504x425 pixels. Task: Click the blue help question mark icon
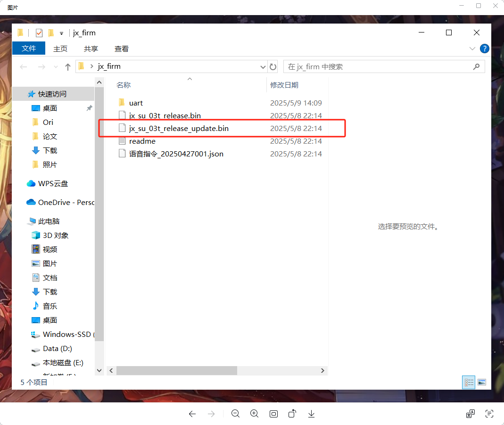(x=484, y=49)
